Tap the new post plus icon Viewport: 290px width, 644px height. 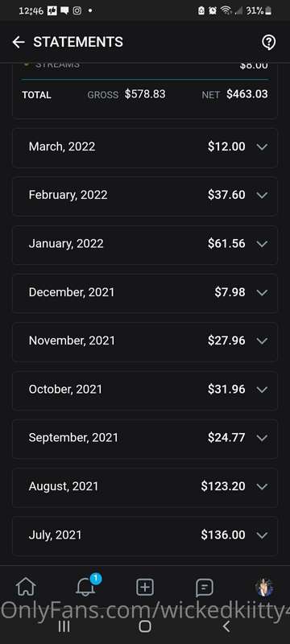[145, 588]
